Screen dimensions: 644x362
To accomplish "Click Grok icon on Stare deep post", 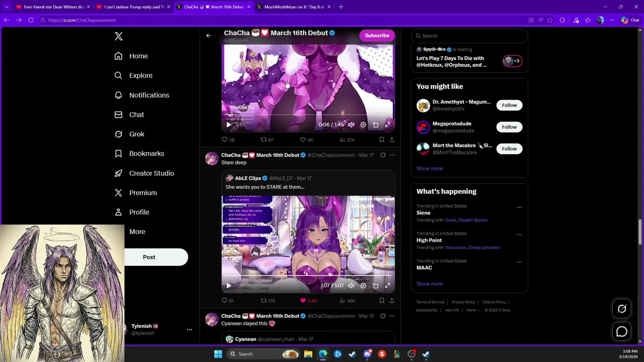I will [x=383, y=155].
